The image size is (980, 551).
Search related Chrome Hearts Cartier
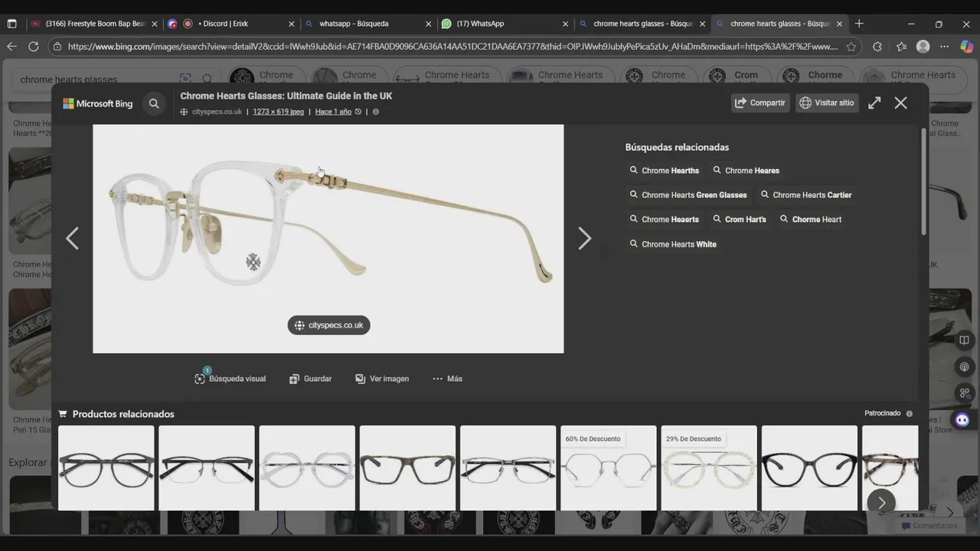point(805,195)
